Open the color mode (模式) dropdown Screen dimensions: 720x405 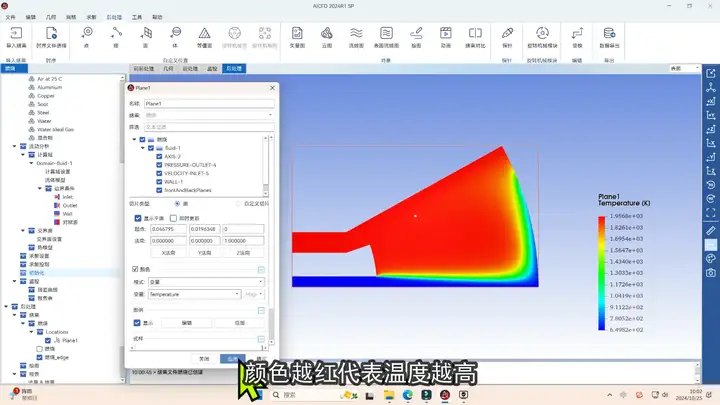click(x=206, y=282)
